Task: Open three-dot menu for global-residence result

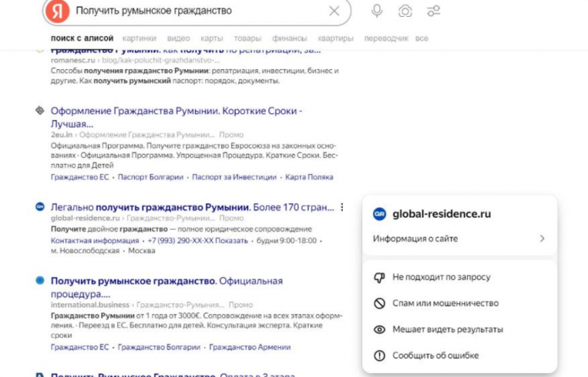Action: [342, 208]
